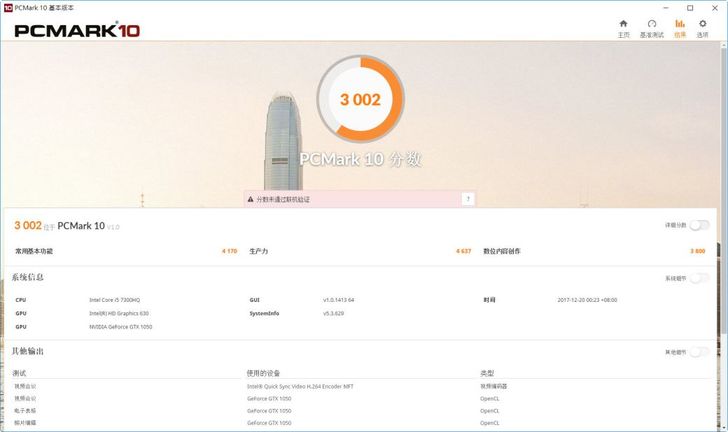Click the warning triangle icon in validation banner
Viewport: 728px width, 432px height.
[x=251, y=199]
